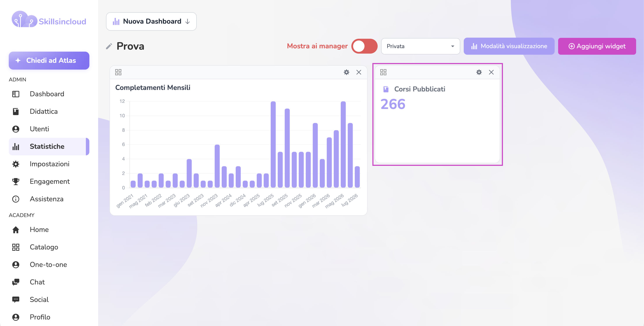
Task: Click the Impostazioni gear icon
Action: point(16,164)
